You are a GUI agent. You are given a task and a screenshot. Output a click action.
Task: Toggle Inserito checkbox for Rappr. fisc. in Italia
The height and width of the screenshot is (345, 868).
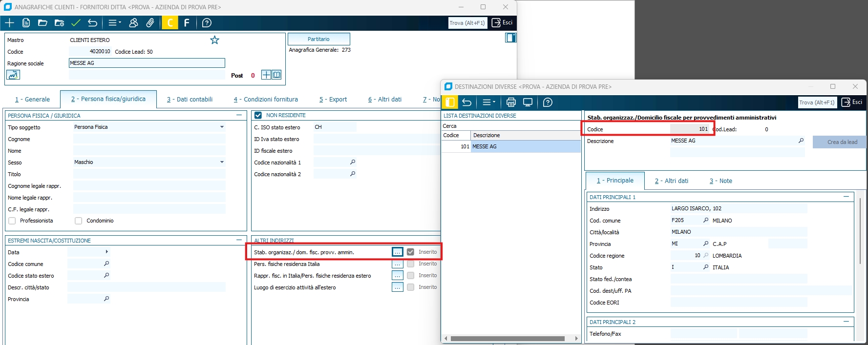[410, 275]
